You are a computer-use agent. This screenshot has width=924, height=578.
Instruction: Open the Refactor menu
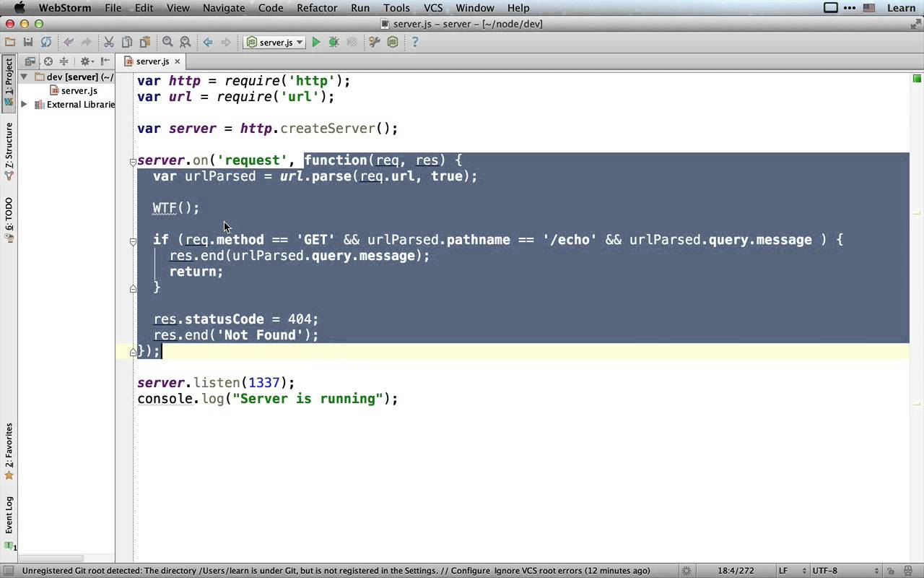317,8
